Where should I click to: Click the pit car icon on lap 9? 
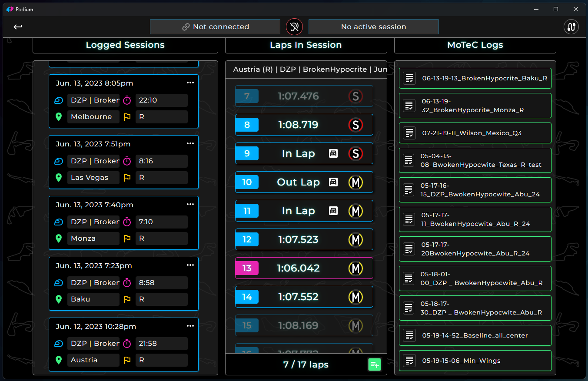(333, 153)
